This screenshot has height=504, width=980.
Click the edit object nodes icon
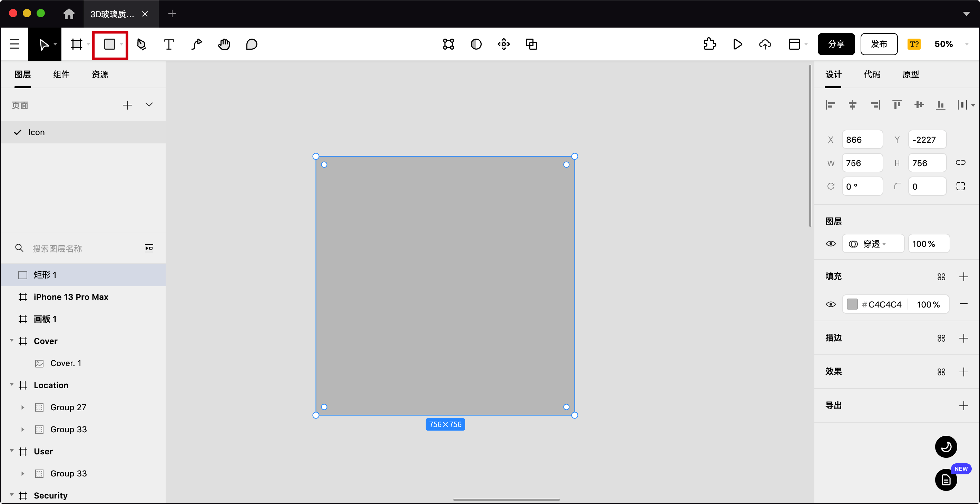point(449,44)
